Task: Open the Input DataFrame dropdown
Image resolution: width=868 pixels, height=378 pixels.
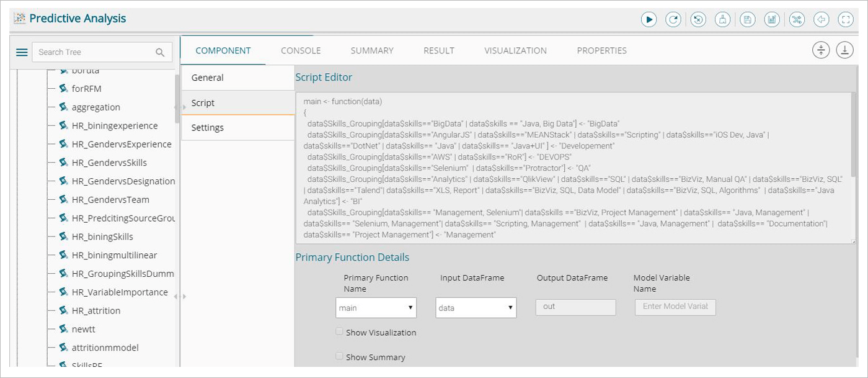Action: tap(476, 307)
